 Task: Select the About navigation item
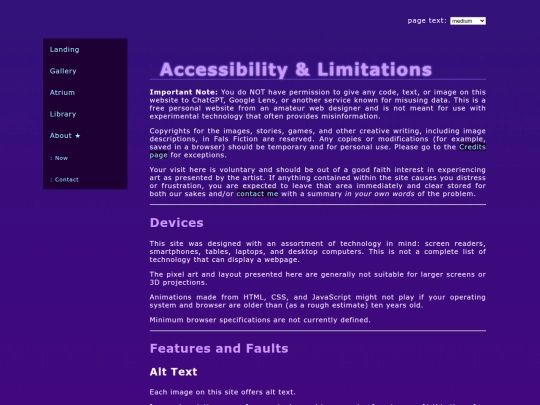[65, 136]
